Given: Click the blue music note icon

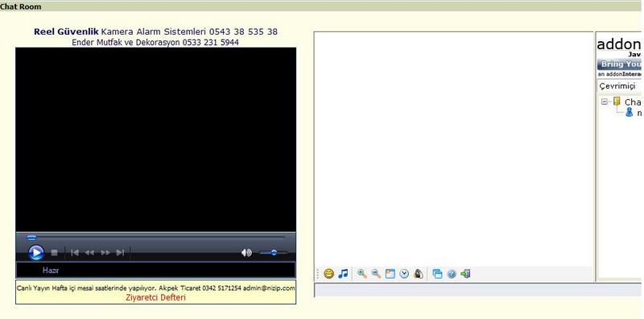Looking at the screenshot, I should pos(343,274).
